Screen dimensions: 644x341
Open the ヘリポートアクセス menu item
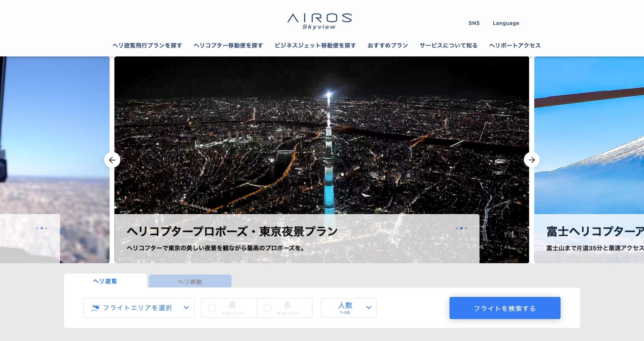(514, 45)
